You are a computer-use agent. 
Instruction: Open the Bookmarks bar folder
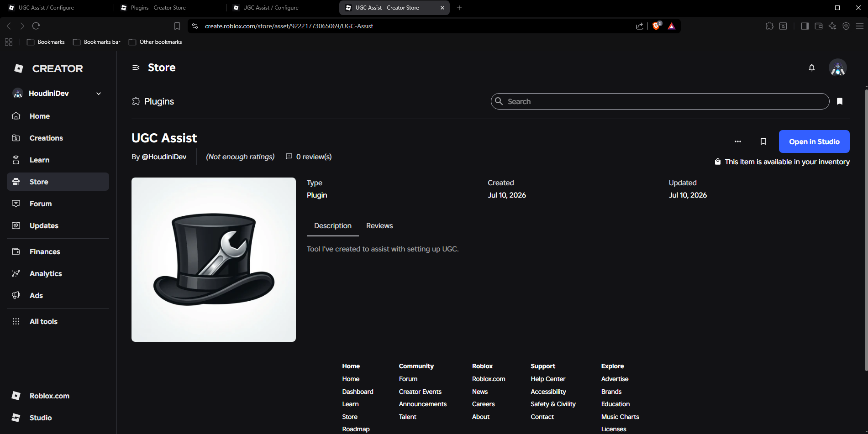click(x=97, y=42)
